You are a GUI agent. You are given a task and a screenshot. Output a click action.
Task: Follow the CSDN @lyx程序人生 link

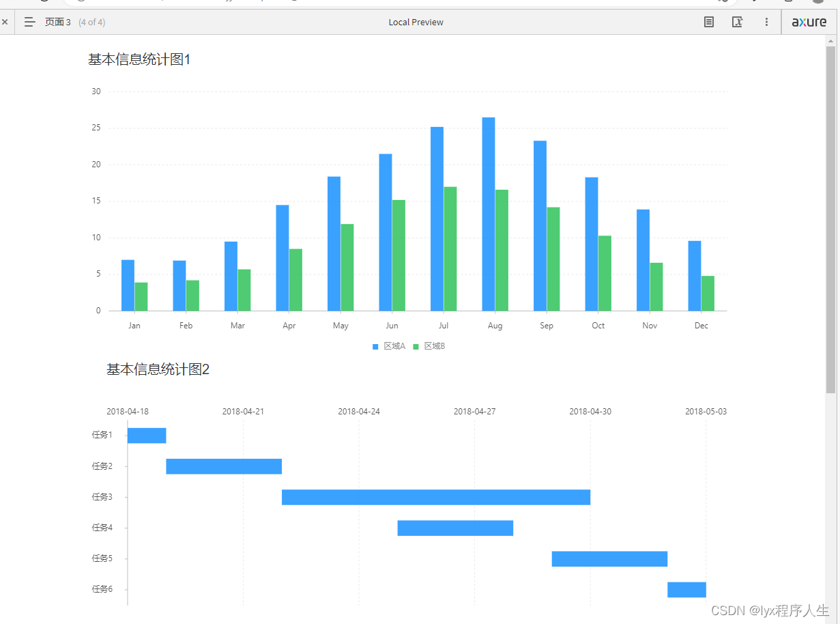pos(770,611)
